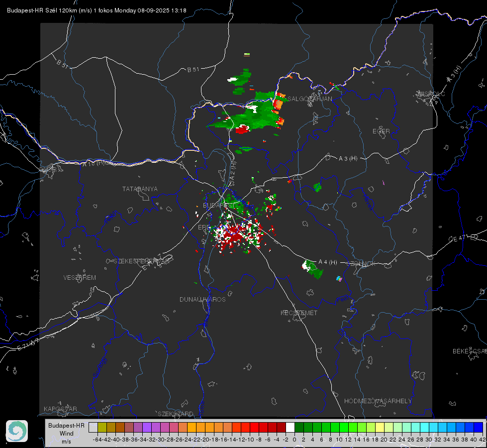Click the yellow legend swatch near 18
Viewport: 487px width, 448px height.
tap(380, 427)
